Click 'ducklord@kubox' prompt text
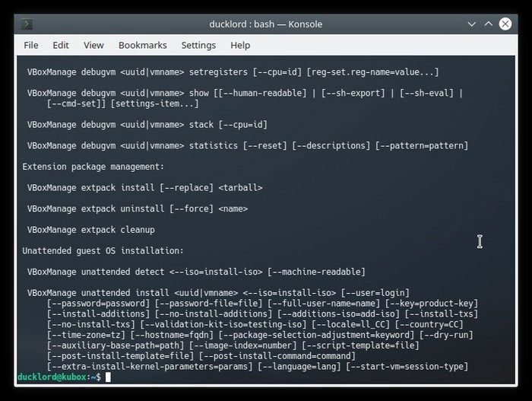This screenshot has width=532, height=401. (52, 377)
